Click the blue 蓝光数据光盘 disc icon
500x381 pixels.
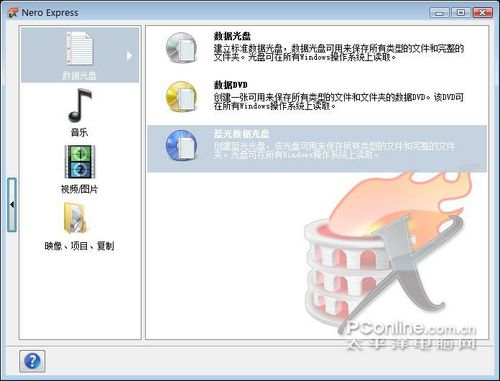click(182, 145)
